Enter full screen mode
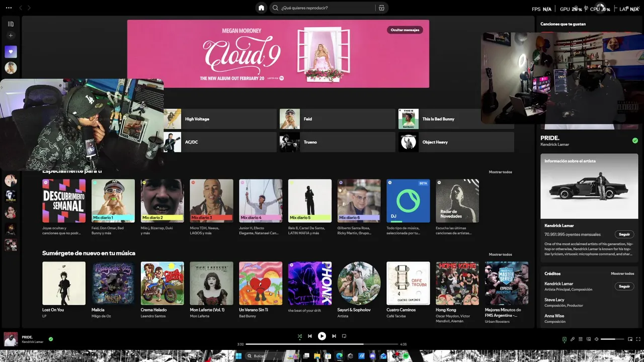 pyautogui.click(x=638, y=339)
